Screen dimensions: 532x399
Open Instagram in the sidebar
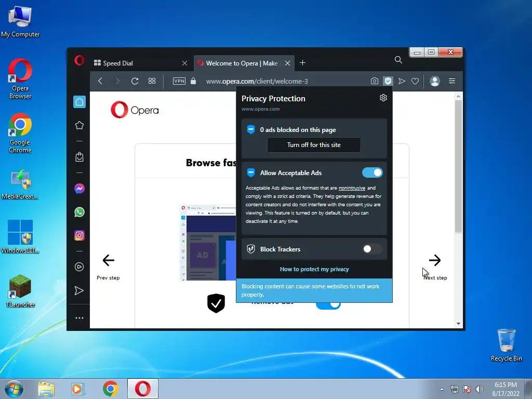79,235
